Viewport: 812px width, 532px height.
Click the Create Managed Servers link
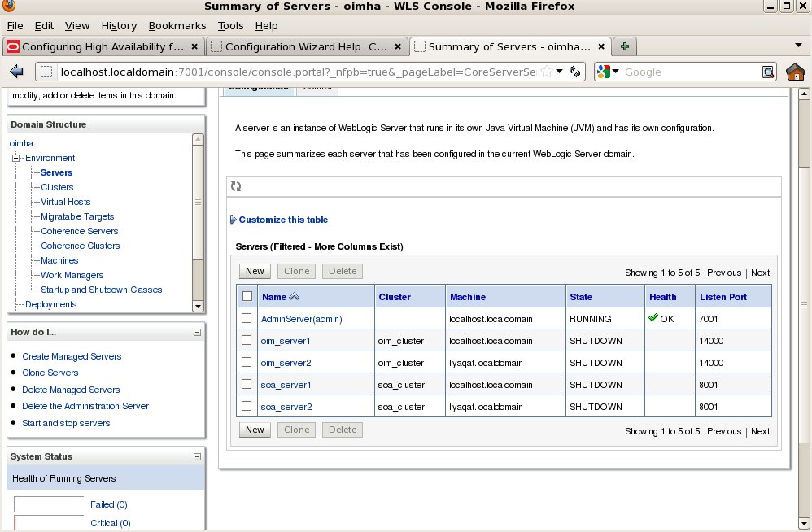pos(72,356)
